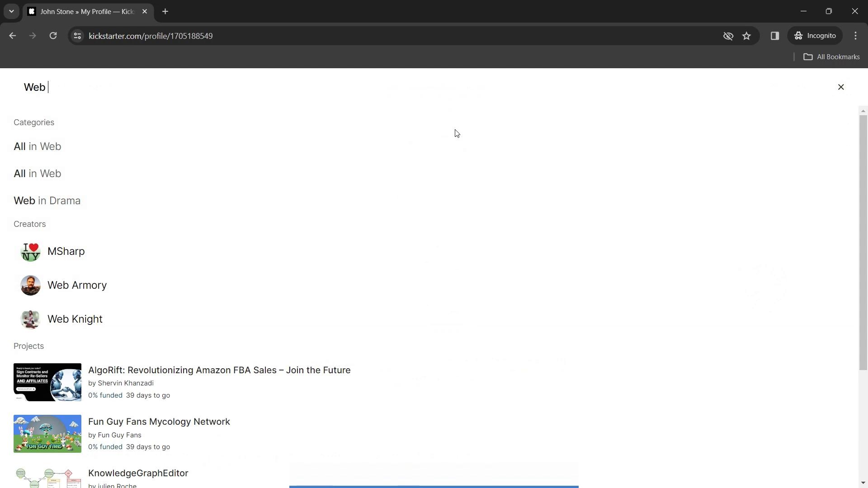Open Web Armory creator page

(77, 285)
